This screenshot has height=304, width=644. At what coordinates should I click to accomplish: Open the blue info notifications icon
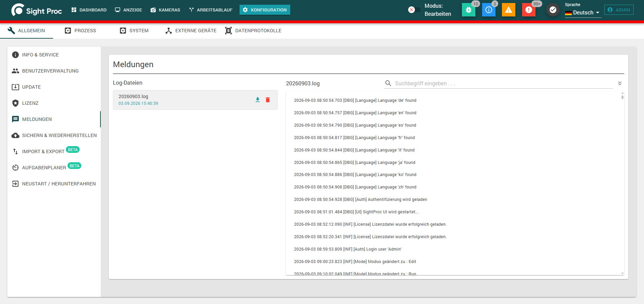[x=489, y=10]
